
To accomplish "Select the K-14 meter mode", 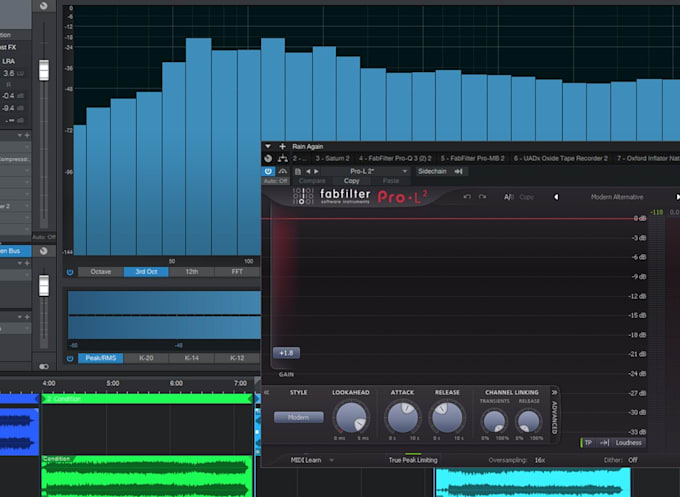I will (x=192, y=358).
